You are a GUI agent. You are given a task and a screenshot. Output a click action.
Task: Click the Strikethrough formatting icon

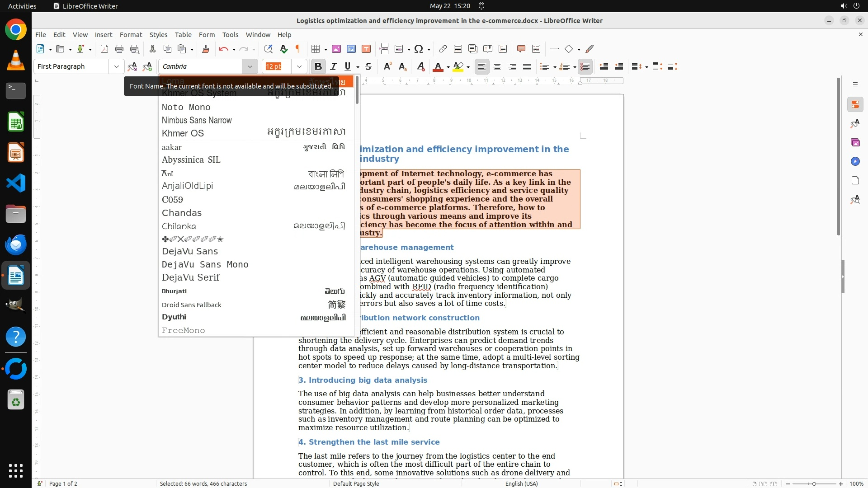(x=368, y=66)
